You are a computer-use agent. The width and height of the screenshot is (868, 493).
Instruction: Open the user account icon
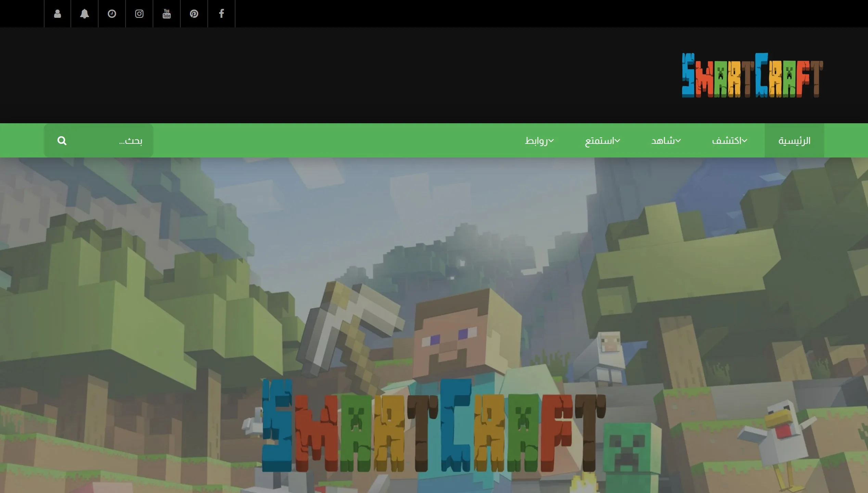click(x=58, y=14)
